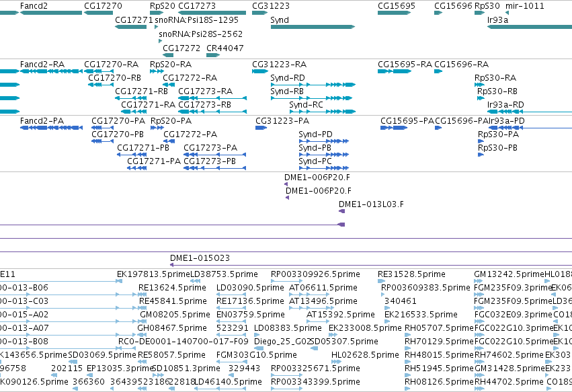Image resolution: width=572 pixels, height=392 pixels.
Task: Select the CG17273-RB transcript label
Action: 204,105
